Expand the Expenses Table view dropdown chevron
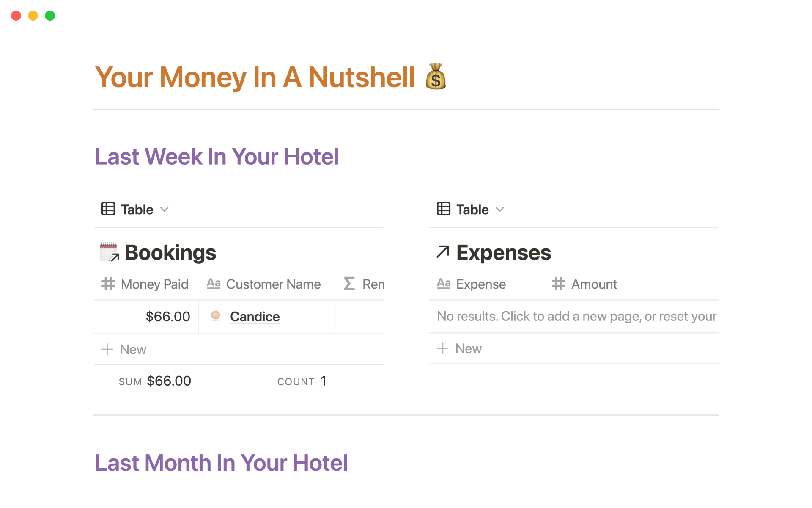Image resolution: width=812 pixels, height=508 pixels. (500, 210)
